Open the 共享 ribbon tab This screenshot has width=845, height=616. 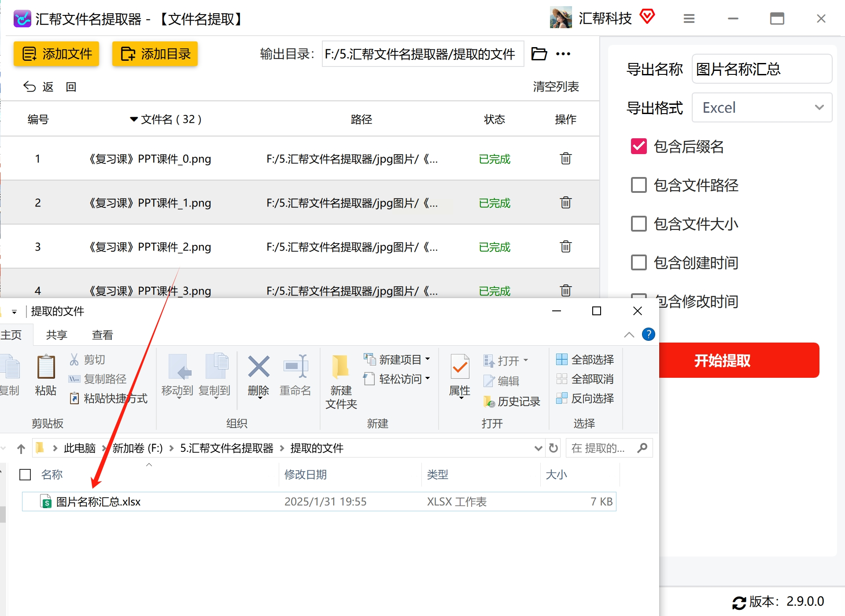pyautogui.click(x=56, y=335)
